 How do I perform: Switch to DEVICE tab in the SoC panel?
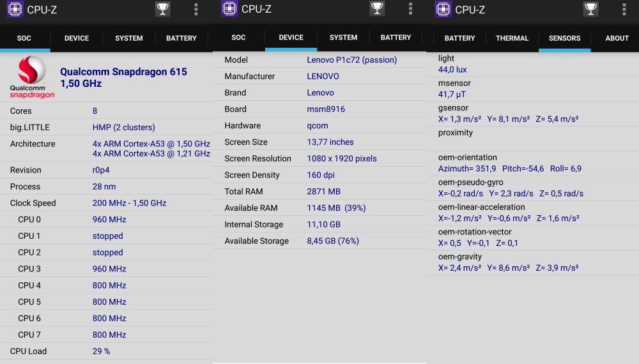coord(77,38)
